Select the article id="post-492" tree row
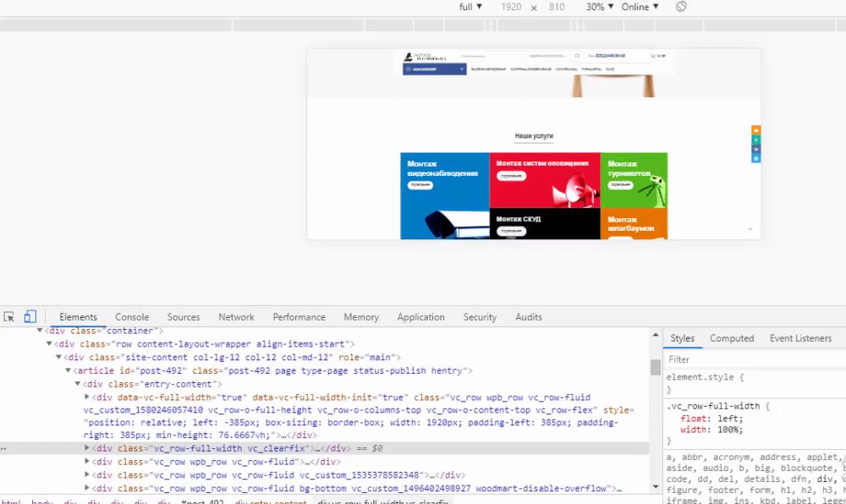846x504 pixels. point(324,371)
